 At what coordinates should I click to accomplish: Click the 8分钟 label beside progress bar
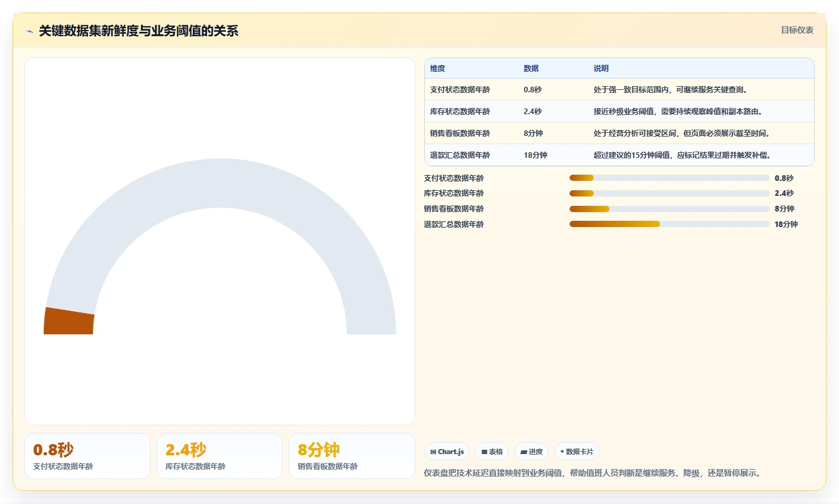(x=784, y=209)
